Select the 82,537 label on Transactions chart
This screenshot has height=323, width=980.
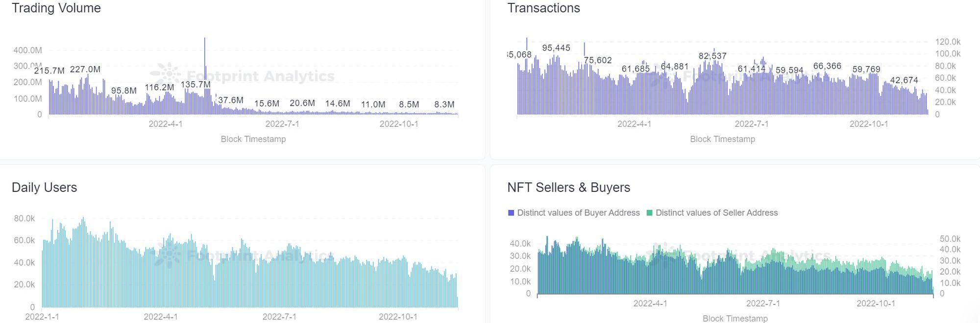(x=712, y=56)
